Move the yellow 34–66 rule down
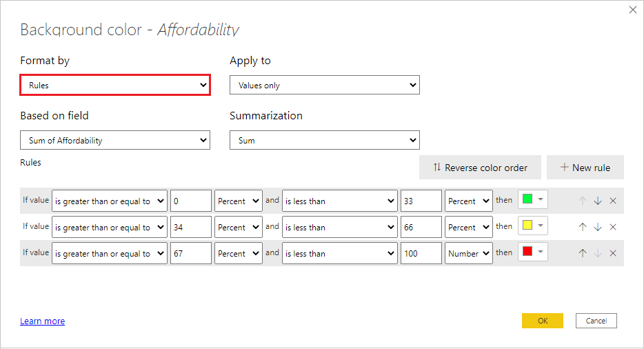 [x=598, y=227]
